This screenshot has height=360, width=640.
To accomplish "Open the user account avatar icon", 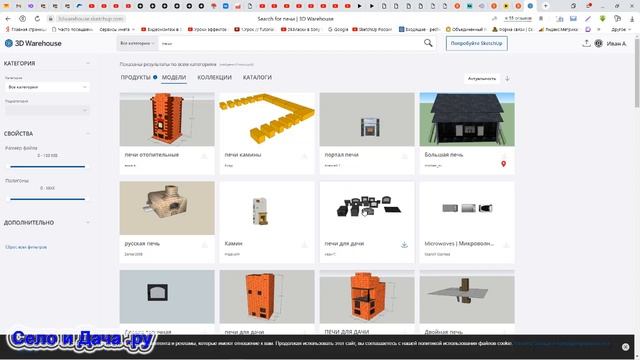I will (598, 43).
